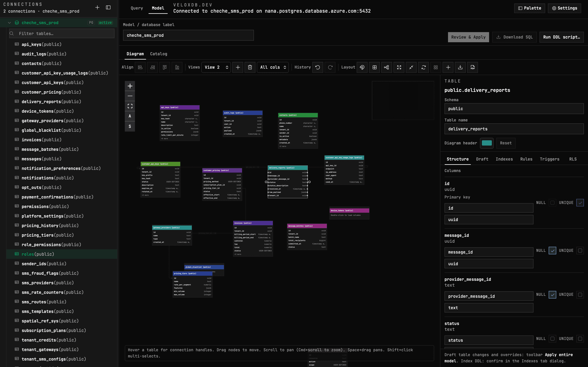Viewport: 588px width, 367px height.
Task: Enable UNIQUE for provider_message_id column
Action: click(x=580, y=295)
